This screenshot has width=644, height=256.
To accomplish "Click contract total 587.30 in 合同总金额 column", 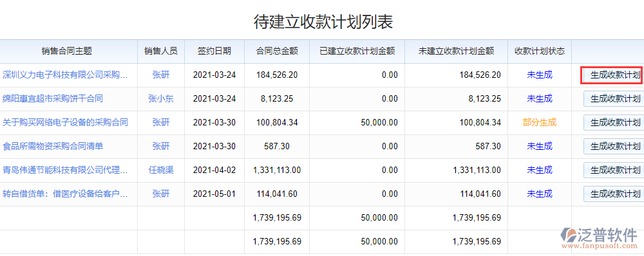I will (277, 147).
